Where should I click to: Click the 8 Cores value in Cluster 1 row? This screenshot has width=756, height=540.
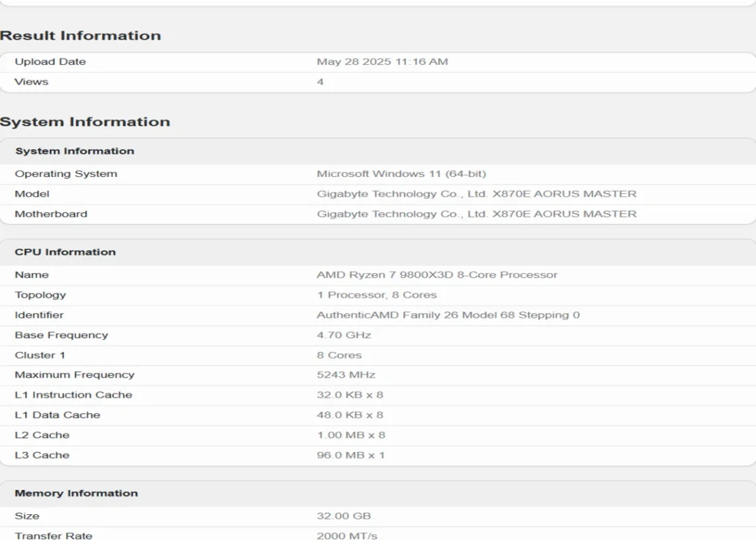click(x=340, y=356)
